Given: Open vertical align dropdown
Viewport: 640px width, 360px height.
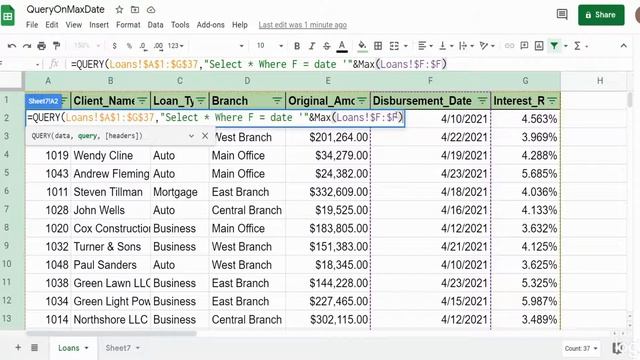Looking at the screenshot, I should tap(446, 46).
